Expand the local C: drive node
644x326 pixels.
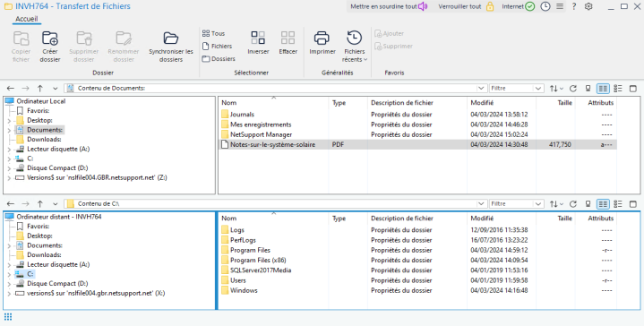point(9,159)
